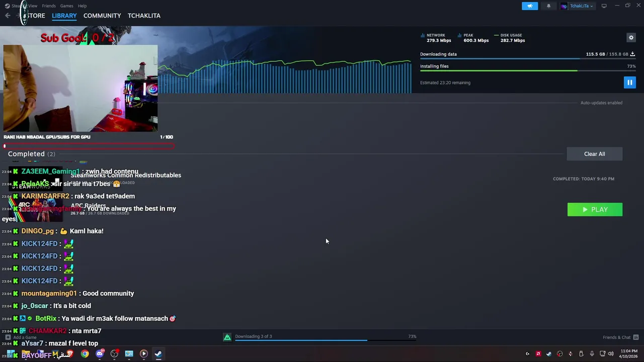
Task: Click mountagaming01 chat username
Action: [x=49, y=293]
